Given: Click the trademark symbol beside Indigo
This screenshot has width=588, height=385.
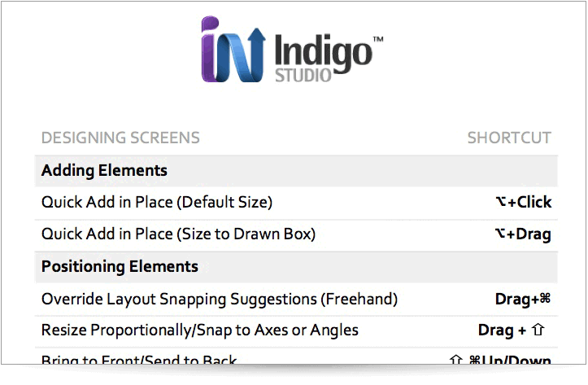Looking at the screenshot, I should click(378, 38).
